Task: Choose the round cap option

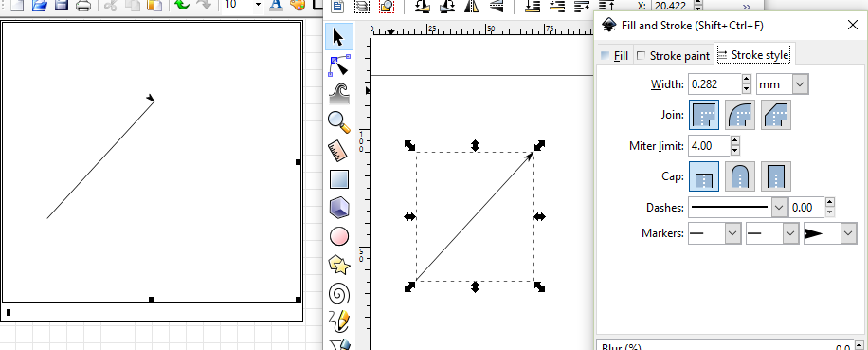Action: tap(739, 176)
